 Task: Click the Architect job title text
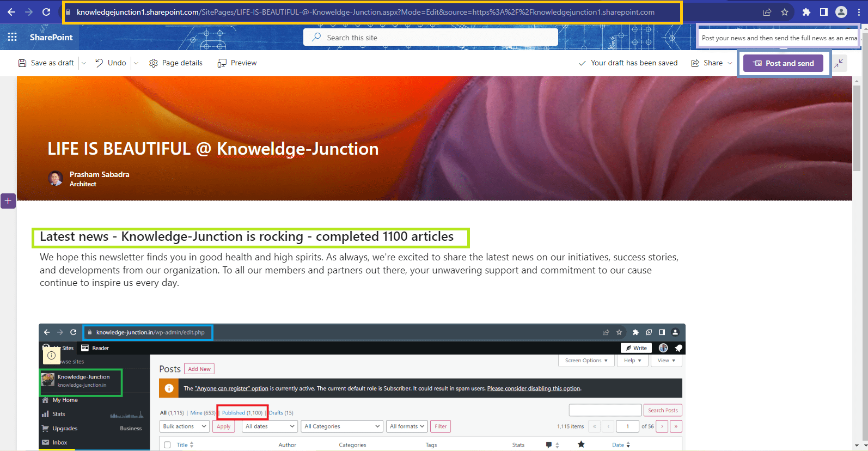tap(83, 184)
